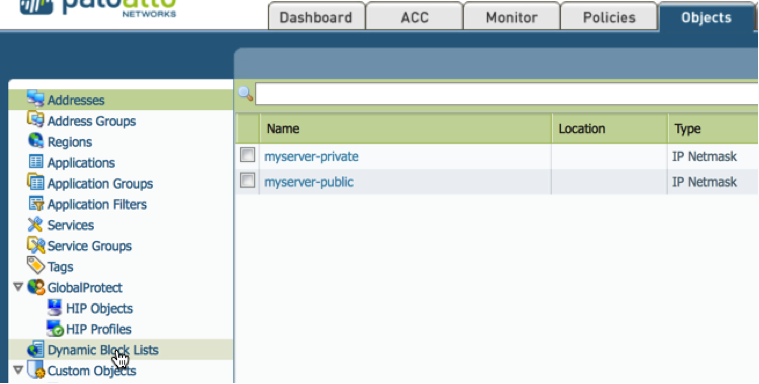Select Services in the sidebar
The height and width of the screenshot is (384, 759).
click(x=71, y=225)
